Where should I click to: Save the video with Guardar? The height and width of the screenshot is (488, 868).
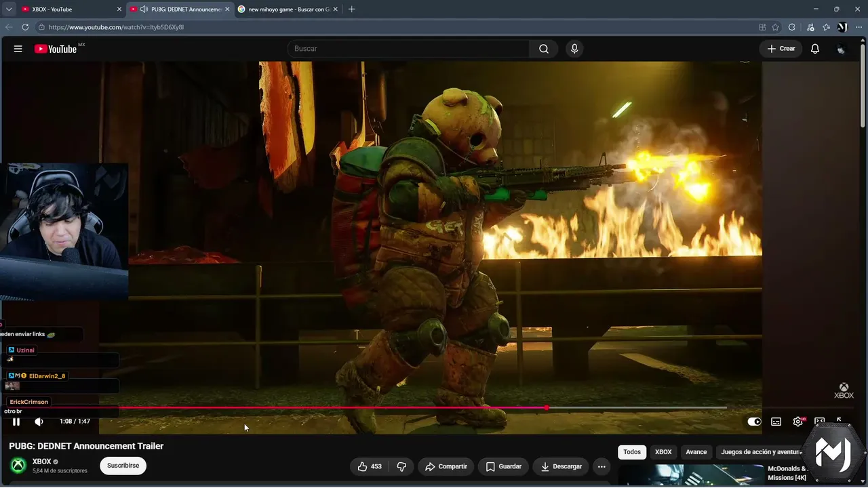503,466
